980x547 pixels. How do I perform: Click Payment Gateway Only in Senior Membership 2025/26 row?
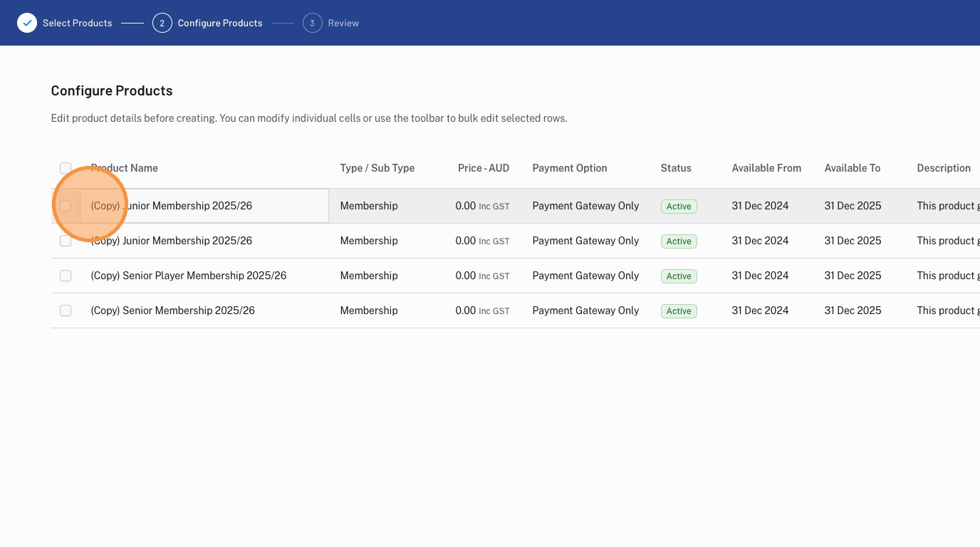point(586,311)
